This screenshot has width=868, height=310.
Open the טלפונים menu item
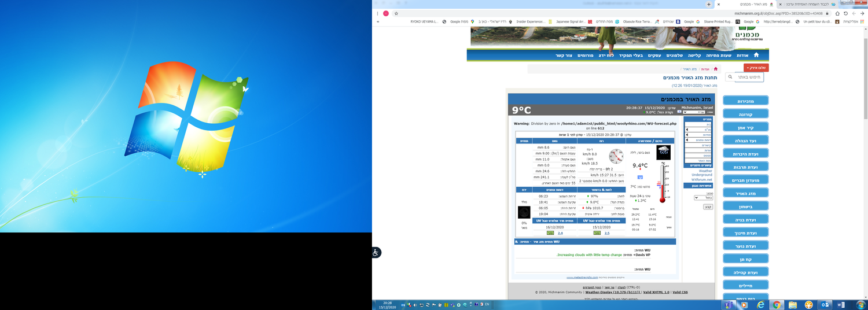click(675, 56)
